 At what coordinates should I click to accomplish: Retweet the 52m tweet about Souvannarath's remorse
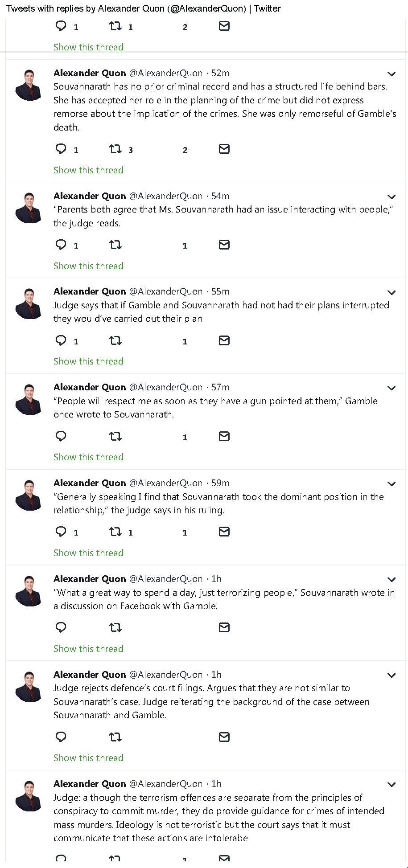click(115, 149)
